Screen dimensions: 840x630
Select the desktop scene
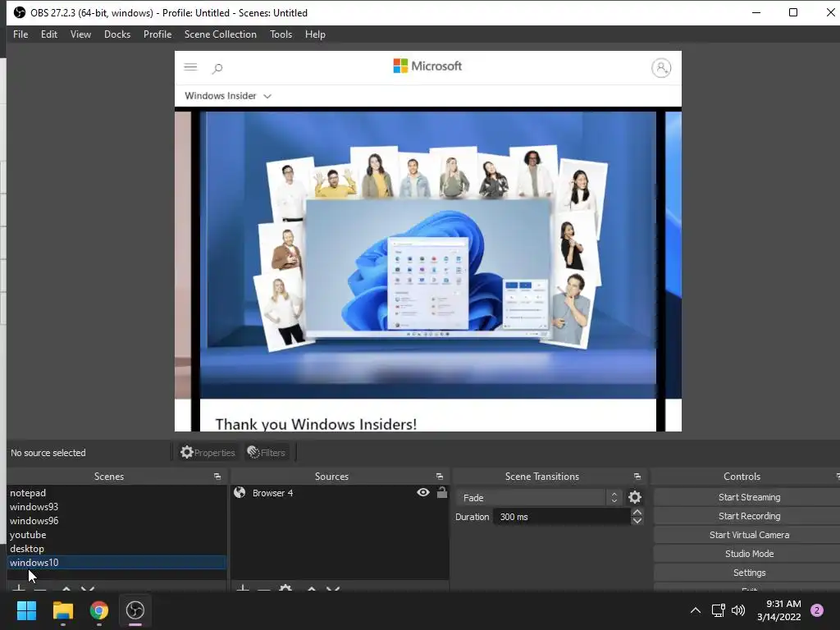[x=116, y=549]
